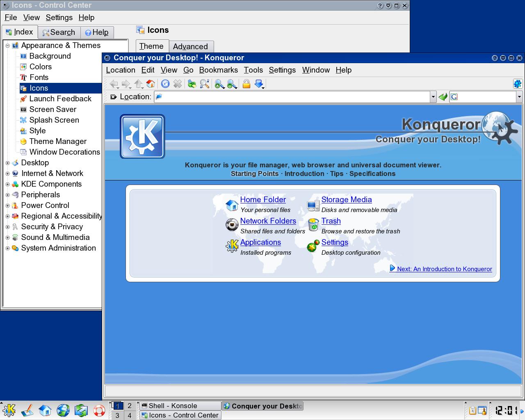
Task: Activate 'Icons - Control Center' taskbar button
Action: pos(180,415)
